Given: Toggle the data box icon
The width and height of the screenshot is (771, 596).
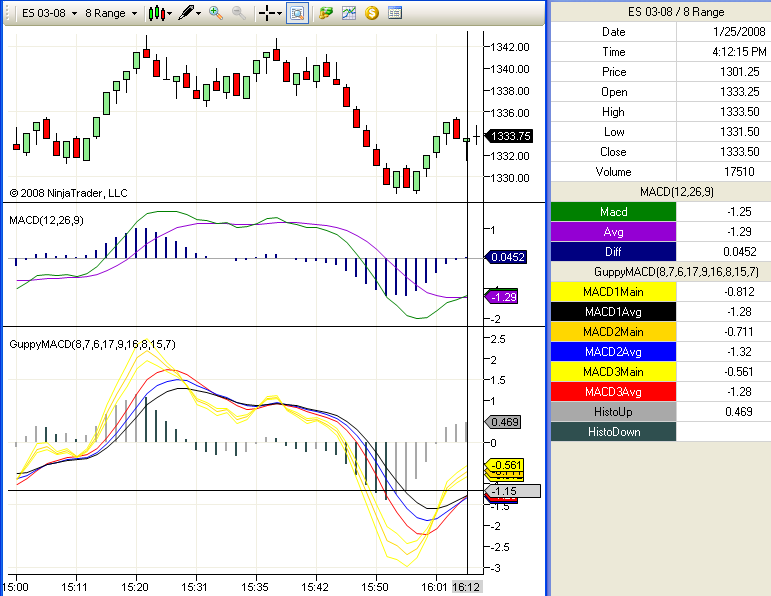Looking at the screenshot, I should pos(297,13).
